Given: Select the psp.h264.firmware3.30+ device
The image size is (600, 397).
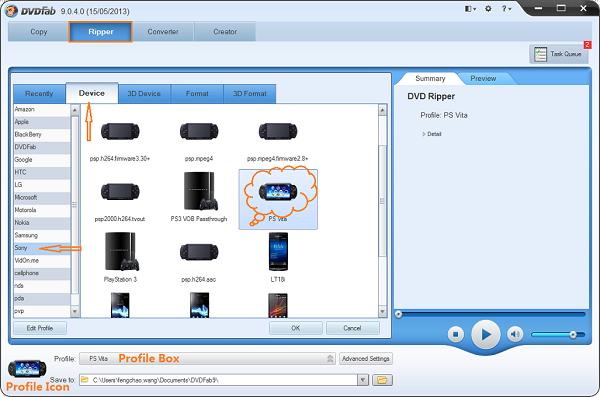Looking at the screenshot, I should coord(120,140).
